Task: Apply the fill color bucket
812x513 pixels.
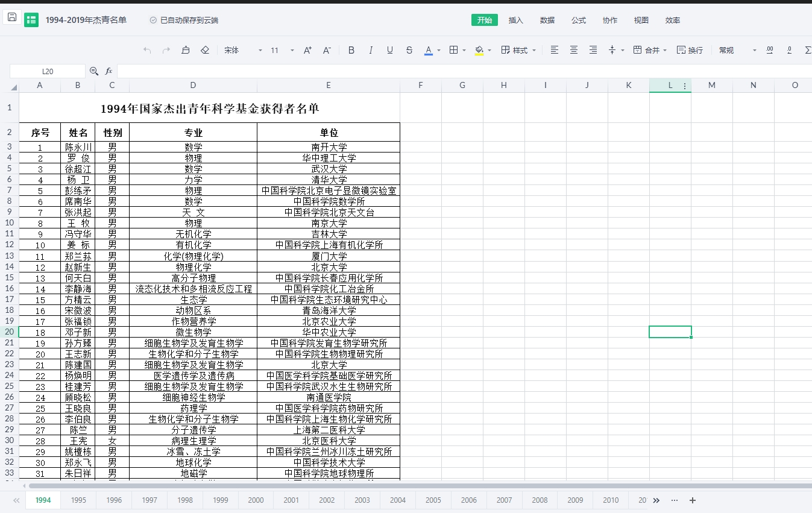Action: (479, 50)
